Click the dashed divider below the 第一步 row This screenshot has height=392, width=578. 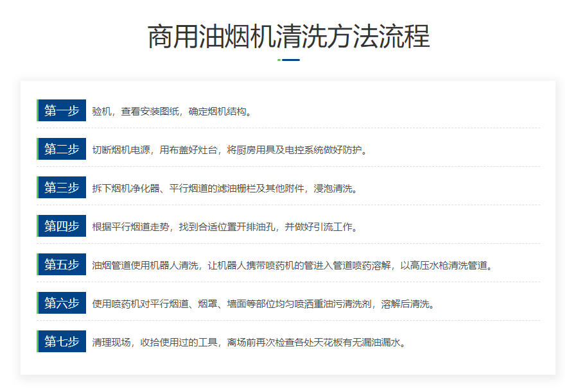[288, 128]
